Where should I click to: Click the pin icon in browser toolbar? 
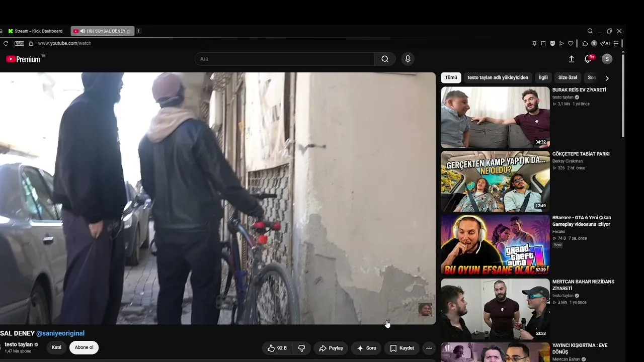point(534,44)
